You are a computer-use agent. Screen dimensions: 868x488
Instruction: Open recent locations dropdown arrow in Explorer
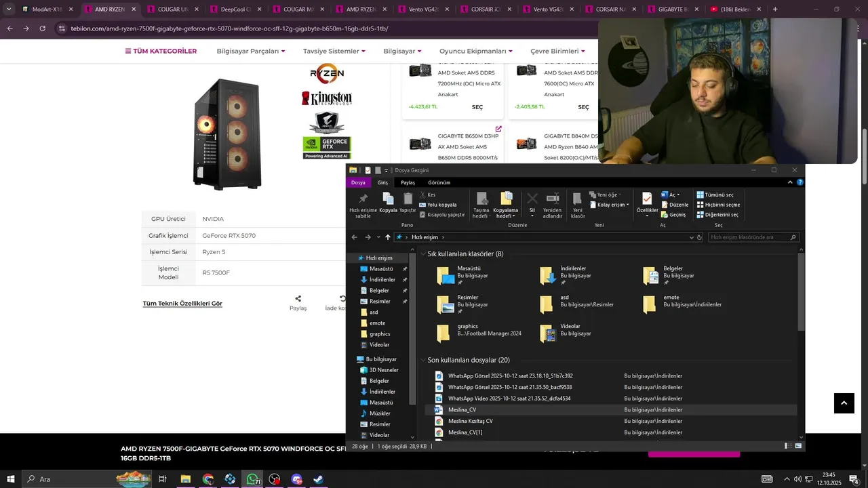(x=378, y=237)
